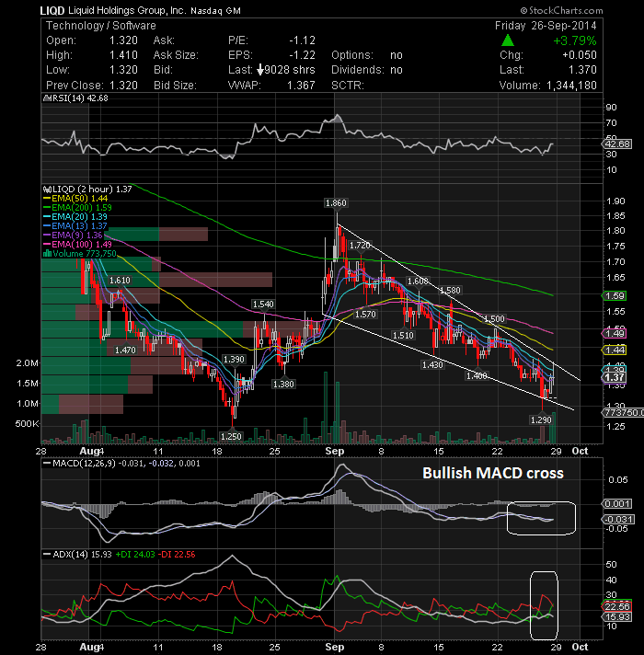Click the P/E value -1.12
644x655 pixels.
click(302, 40)
